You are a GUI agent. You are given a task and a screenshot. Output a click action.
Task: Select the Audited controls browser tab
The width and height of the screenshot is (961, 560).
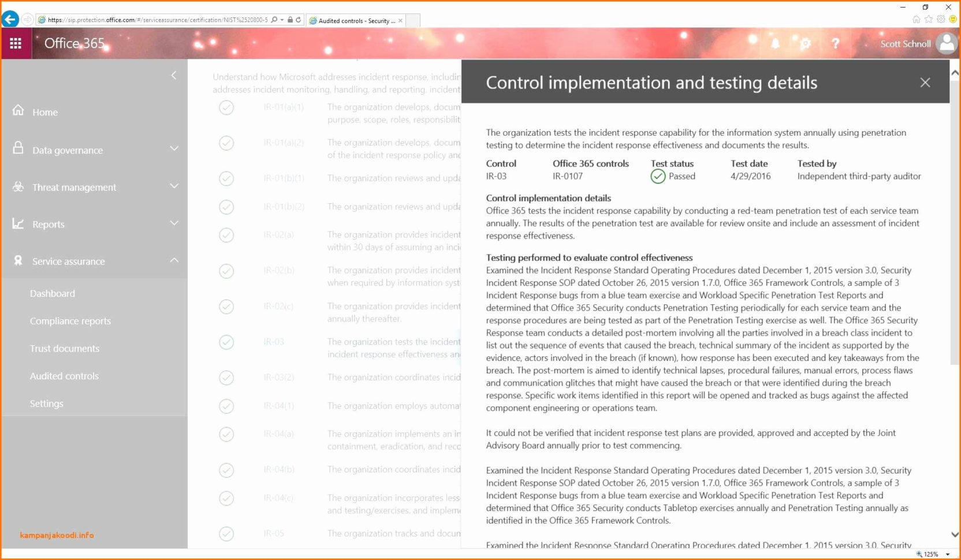pyautogui.click(x=357, y=21)
